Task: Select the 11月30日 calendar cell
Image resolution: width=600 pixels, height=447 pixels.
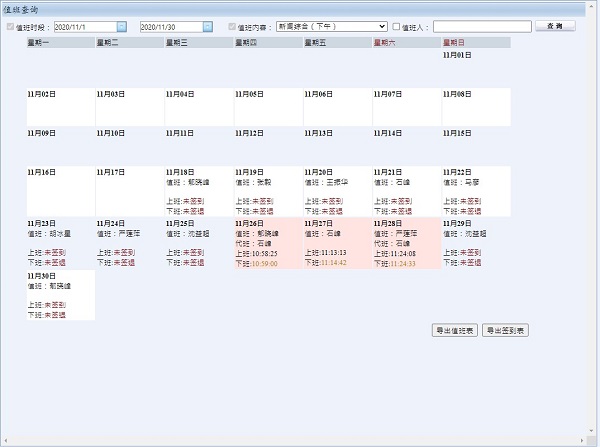Action: (x=60, y=295)
